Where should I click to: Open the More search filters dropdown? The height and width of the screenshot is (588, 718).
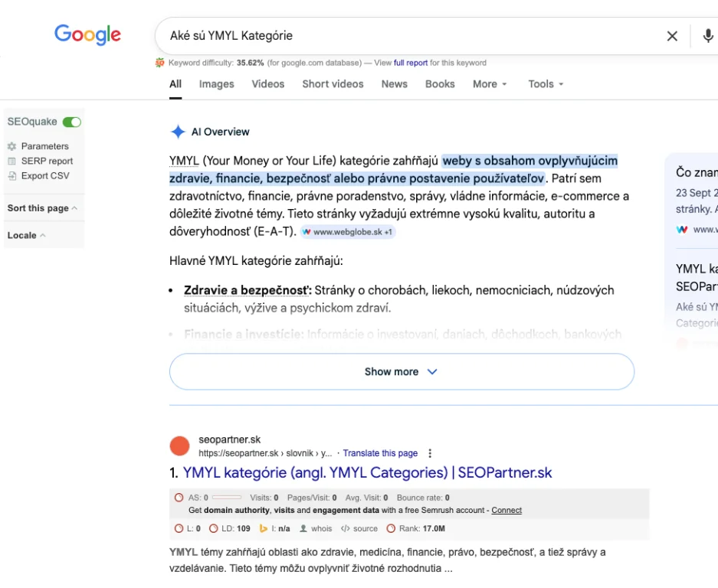click(x=490, y=84)
